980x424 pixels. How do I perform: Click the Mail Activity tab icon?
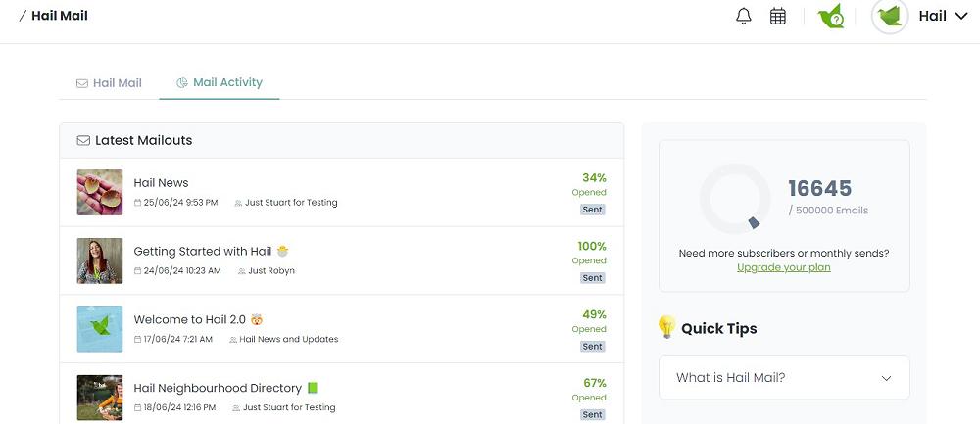click(x=182, y=83)
